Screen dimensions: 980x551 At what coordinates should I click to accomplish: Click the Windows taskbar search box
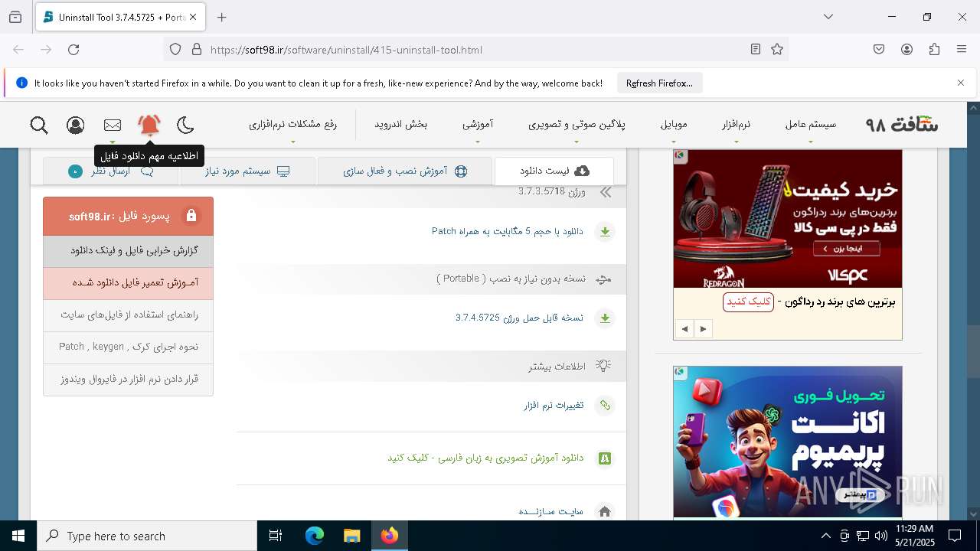[x=147, y=536]
